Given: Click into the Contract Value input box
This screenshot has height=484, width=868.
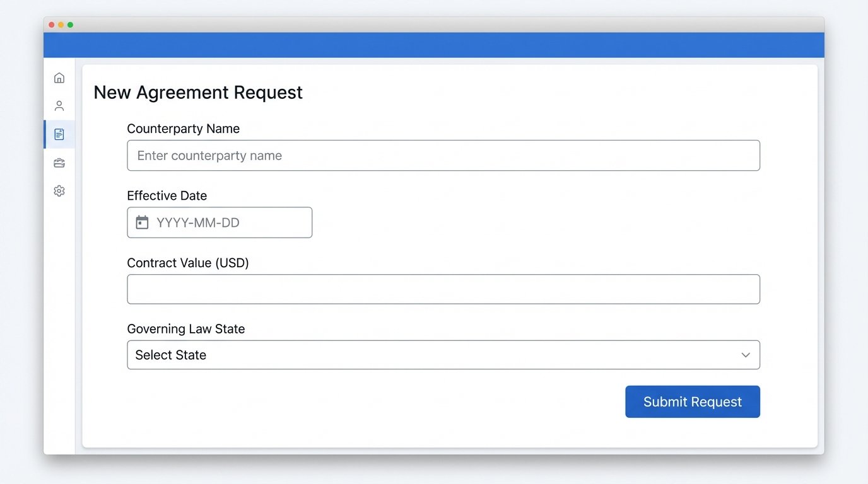Looking at the screenshot, I should [x=443, y=289].
